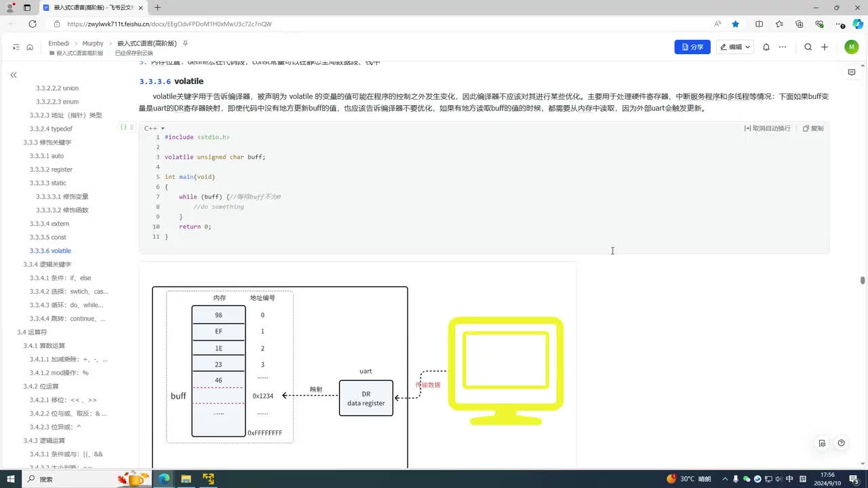Click the volume icon in system tray
This screenshot has width=868, height=488.
[x=778, y=479]
